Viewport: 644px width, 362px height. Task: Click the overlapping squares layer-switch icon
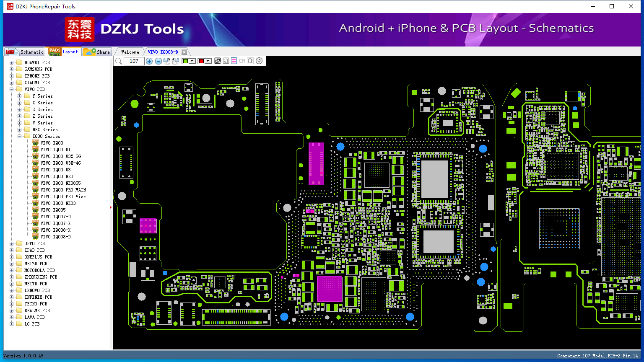coord(218,61)
